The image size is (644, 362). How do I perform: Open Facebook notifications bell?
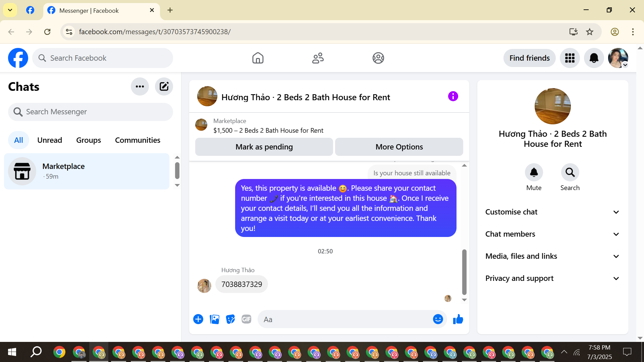tap(594, 58)
